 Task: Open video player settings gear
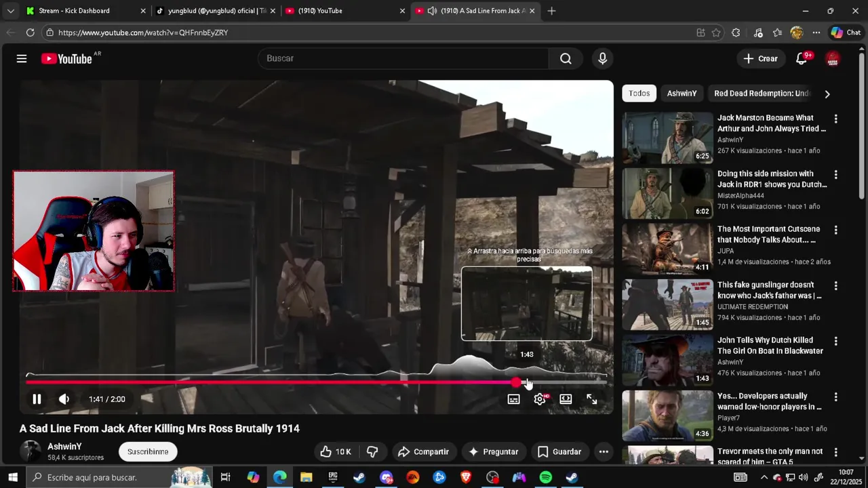(x=540, y=399)
